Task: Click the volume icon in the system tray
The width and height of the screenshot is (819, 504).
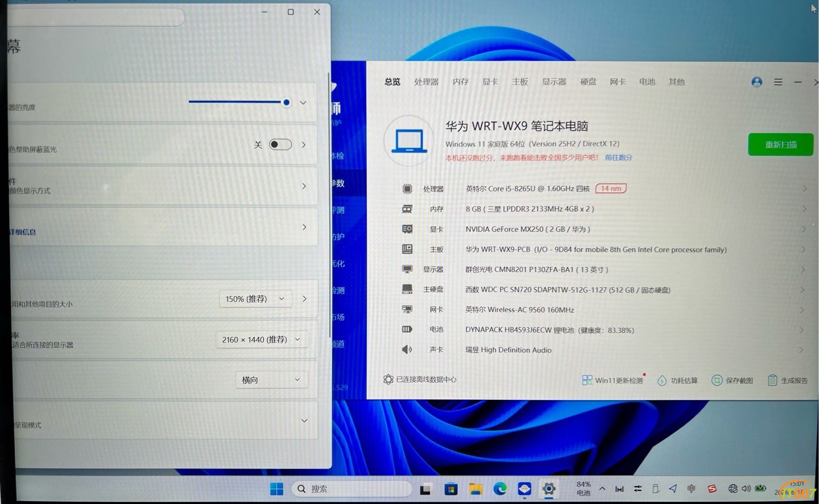Action: [746, 489]
